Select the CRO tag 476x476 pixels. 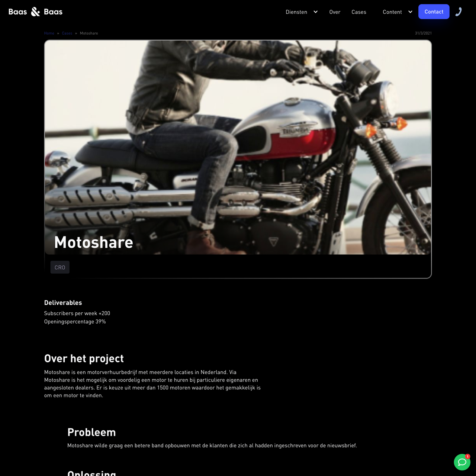tap(60, 267)
